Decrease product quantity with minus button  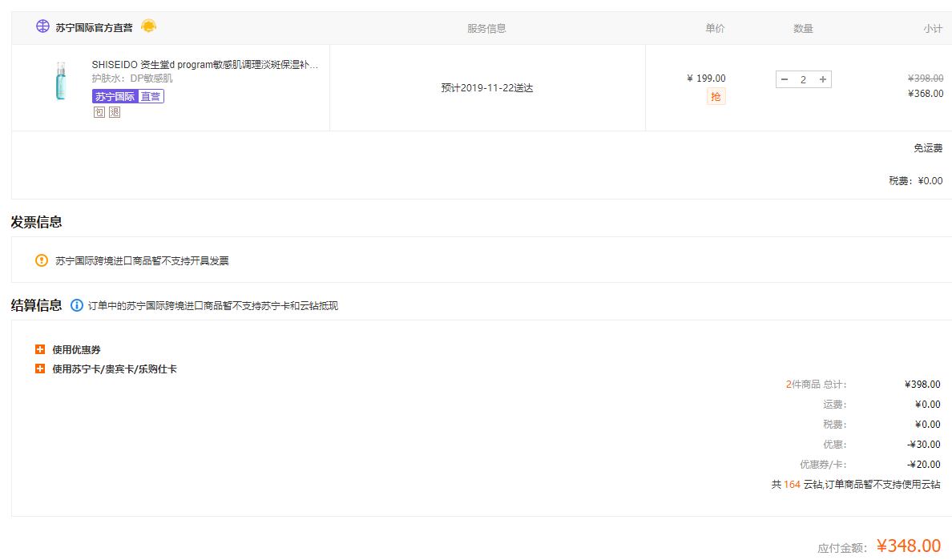pos(785,79)
